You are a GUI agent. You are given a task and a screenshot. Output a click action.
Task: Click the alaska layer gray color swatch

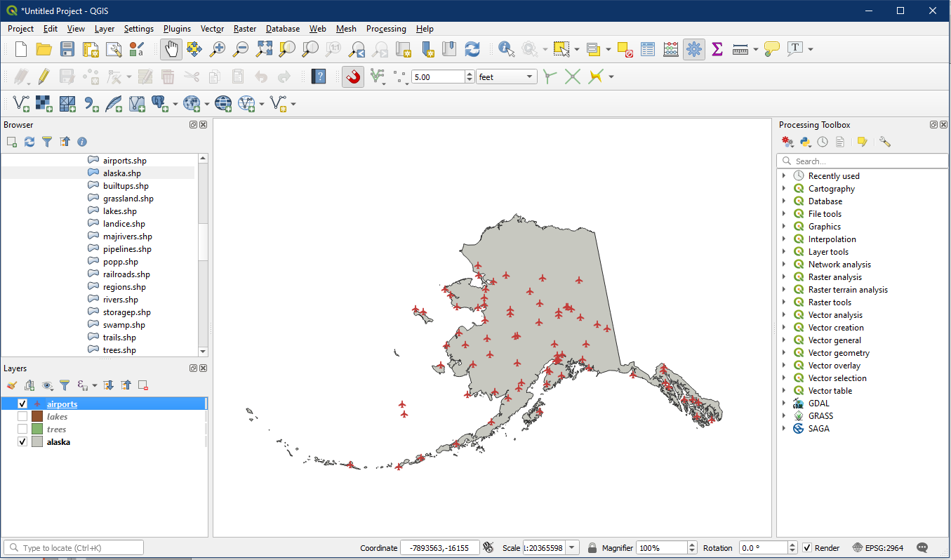click(37, 442)
